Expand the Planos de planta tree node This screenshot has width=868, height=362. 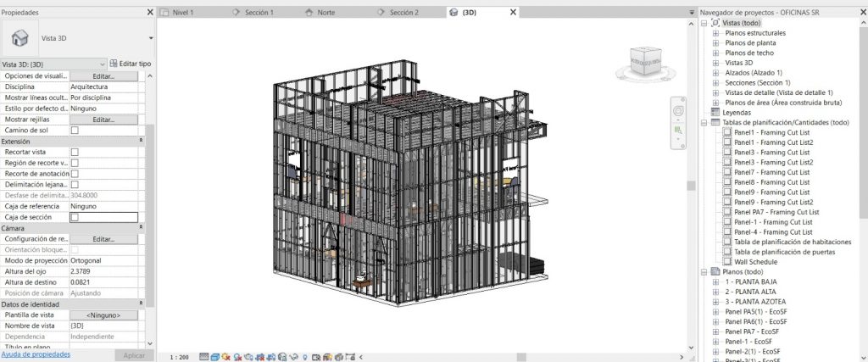tap(716, 42)
